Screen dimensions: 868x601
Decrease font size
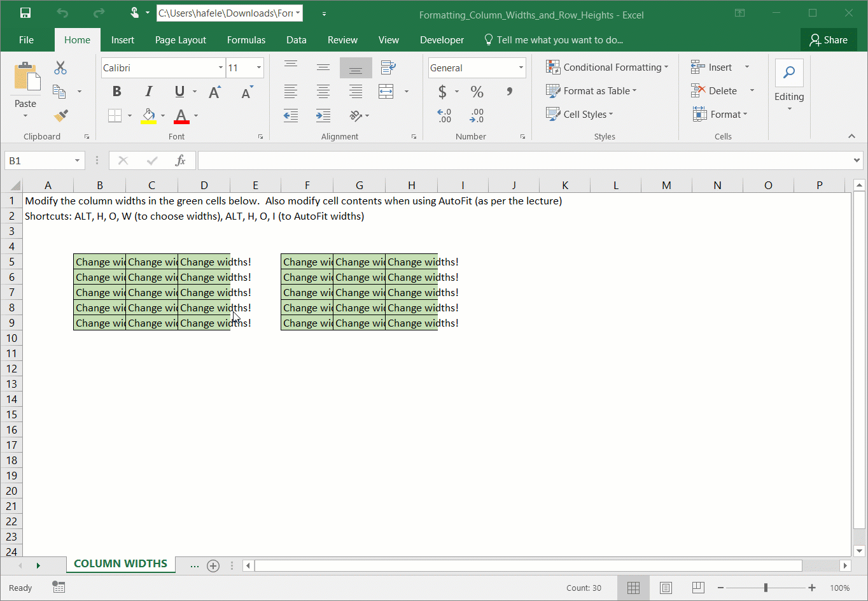click(x=247, y=92)
